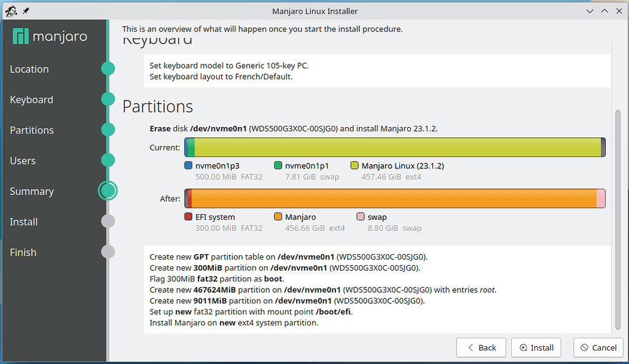Go back with the Back button
This screenshot has height=364, width=629.
(481, 347)
